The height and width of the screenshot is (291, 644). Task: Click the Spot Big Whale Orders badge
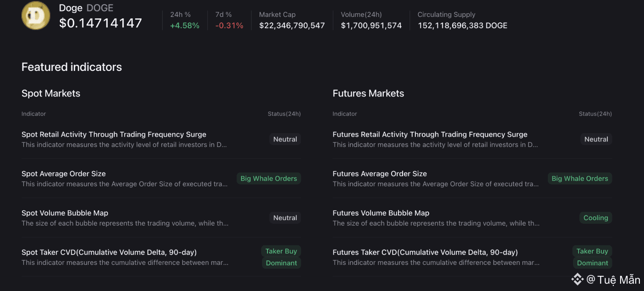(269, 178)
